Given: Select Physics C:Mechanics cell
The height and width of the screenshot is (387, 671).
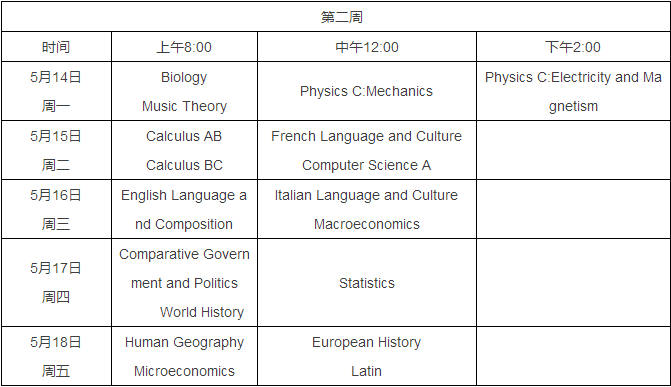Looking at the screenshot, I should 367,91.
